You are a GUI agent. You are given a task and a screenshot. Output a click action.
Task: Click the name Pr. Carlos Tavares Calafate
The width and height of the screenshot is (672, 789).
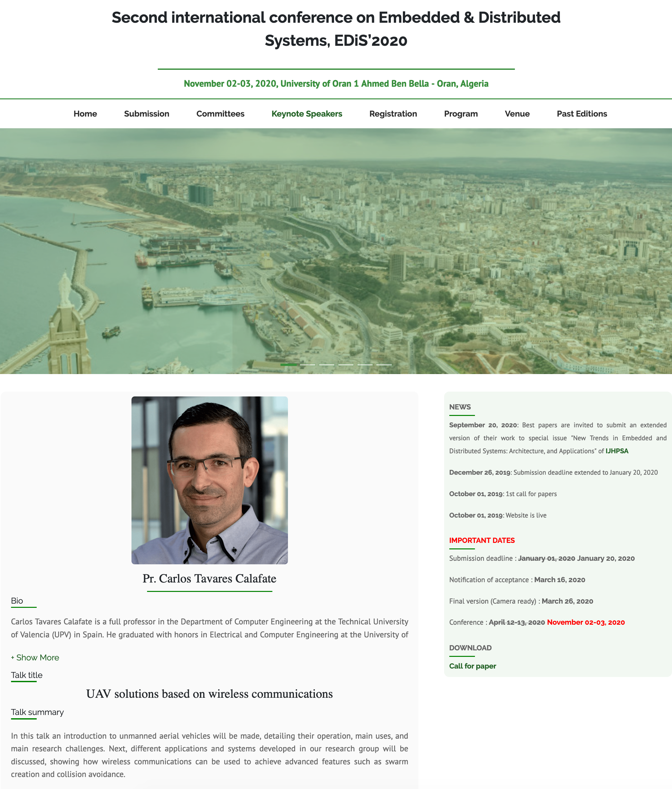point(209,578)
